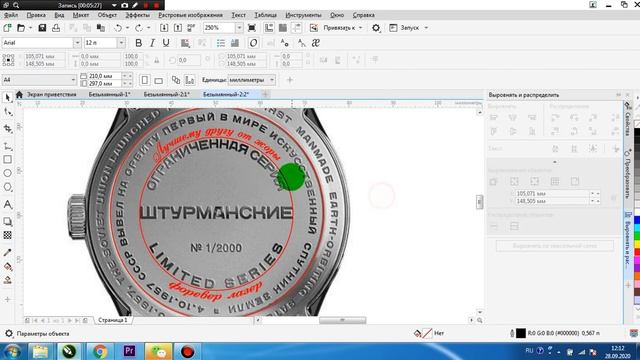This screenshot has width=640, height=360.
Task: Switch page to landscape orientation
Action: click(x=159, y=80)
